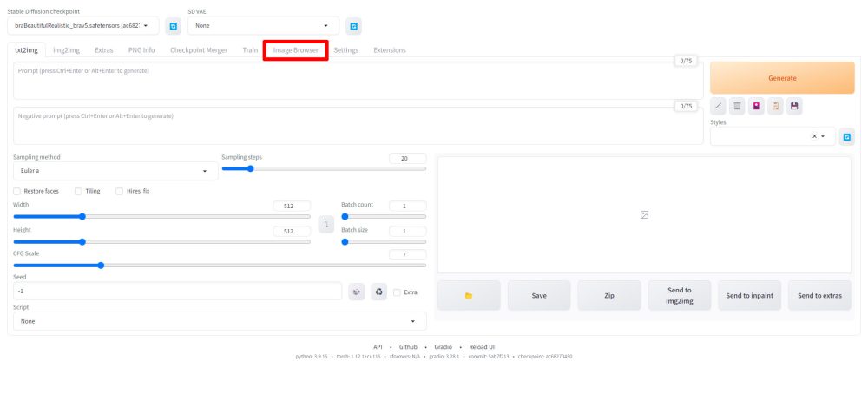Image resolution: width=868 pixels, height=420 pixels.
Task: Click the dice icon to randomize seed
Action: pos(356,292)
